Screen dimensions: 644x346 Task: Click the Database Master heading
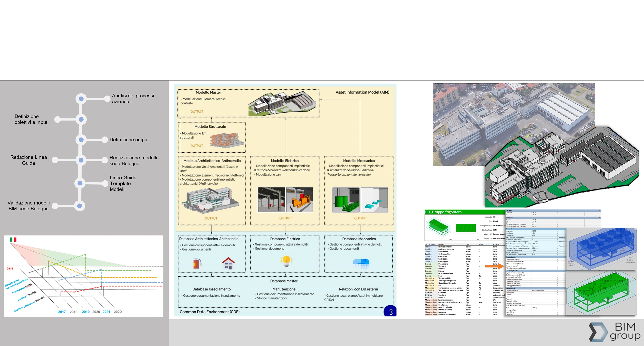(284, 281)
